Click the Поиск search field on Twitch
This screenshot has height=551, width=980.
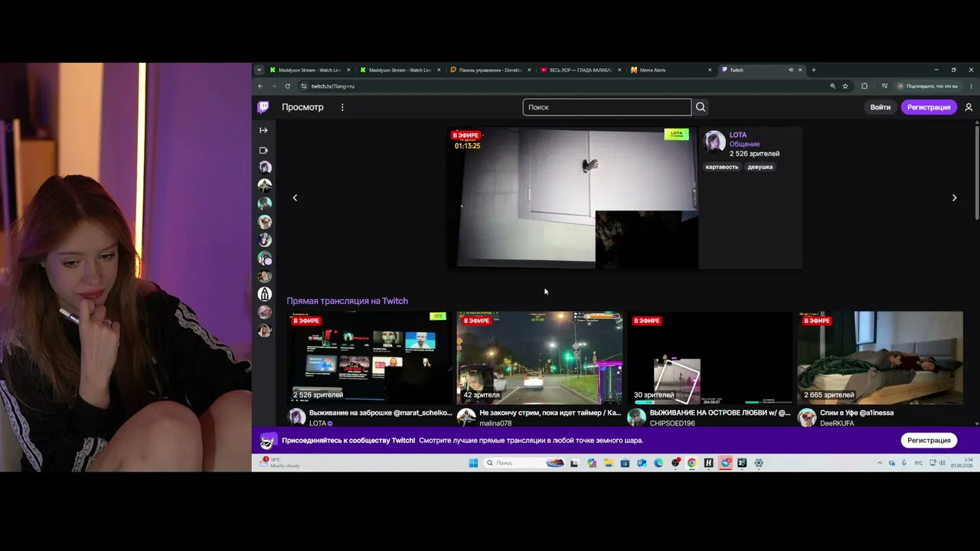point(607,107)
